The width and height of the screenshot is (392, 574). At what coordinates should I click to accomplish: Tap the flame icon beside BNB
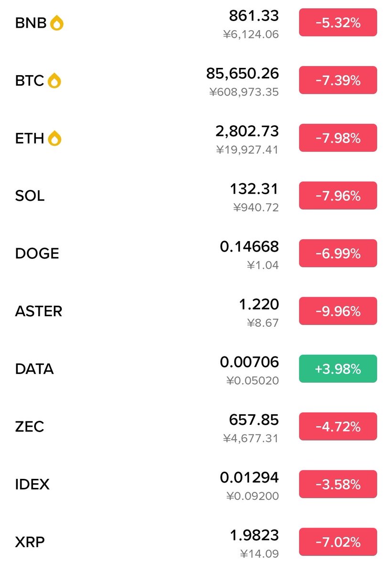point(57,23)
